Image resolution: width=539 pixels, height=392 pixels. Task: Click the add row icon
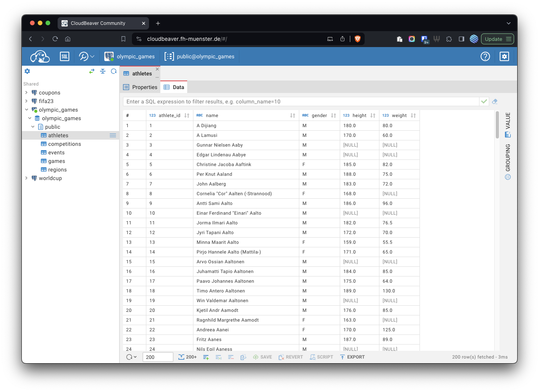point(206,357)
